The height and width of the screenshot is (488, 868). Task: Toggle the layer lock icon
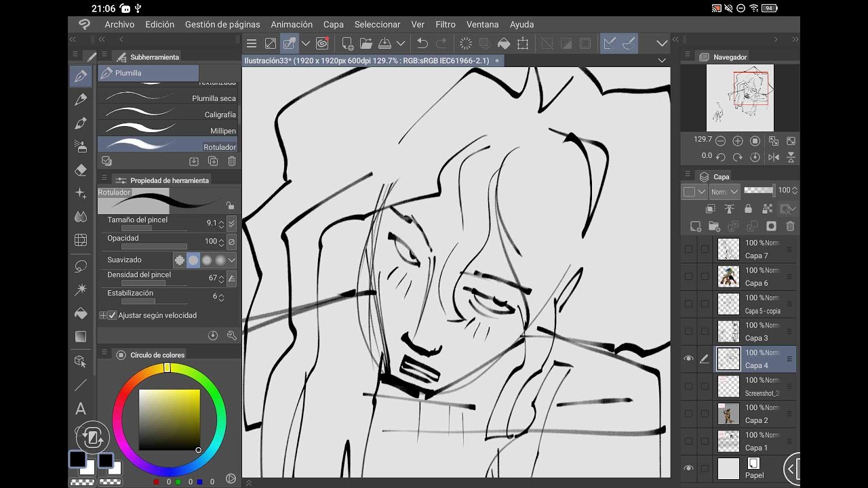pyautogui.click(x=748, y=209)
